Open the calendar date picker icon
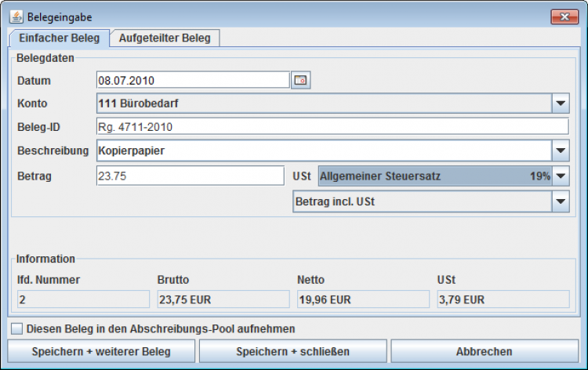588x370 pixels. point(301,80)
